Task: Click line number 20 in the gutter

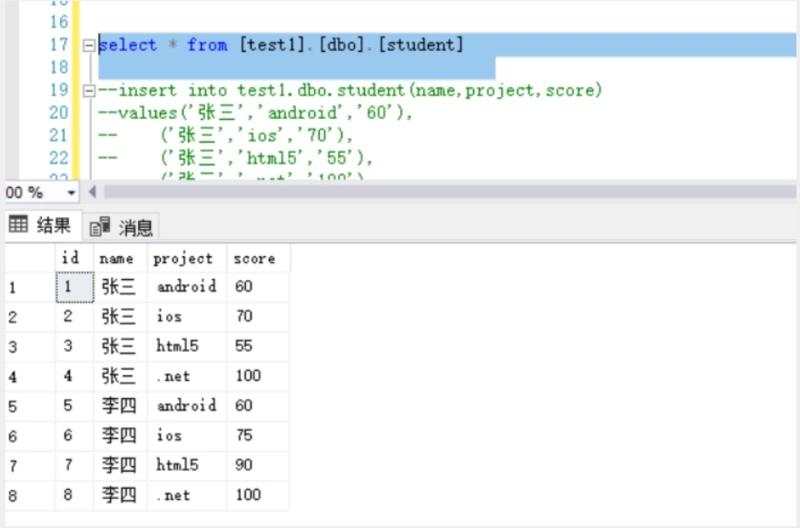Action: coord(59,113)
